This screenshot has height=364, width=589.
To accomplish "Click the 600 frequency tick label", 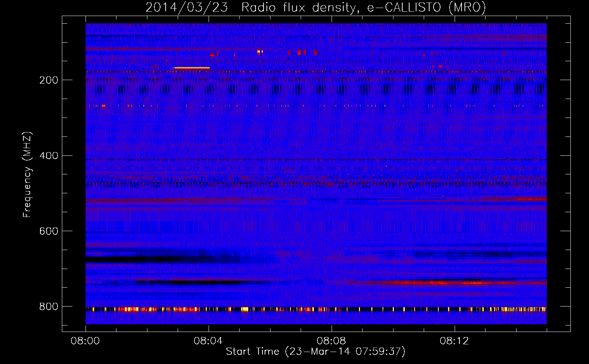I will pos(49,232).
